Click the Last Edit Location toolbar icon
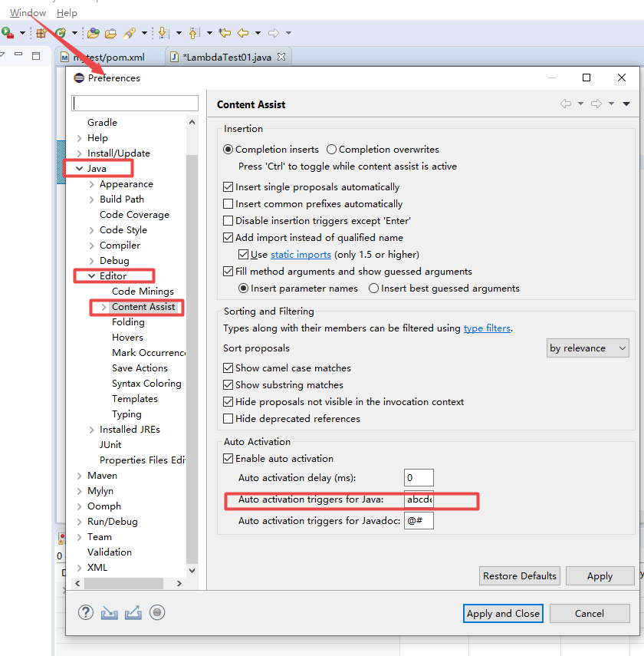 225,32
